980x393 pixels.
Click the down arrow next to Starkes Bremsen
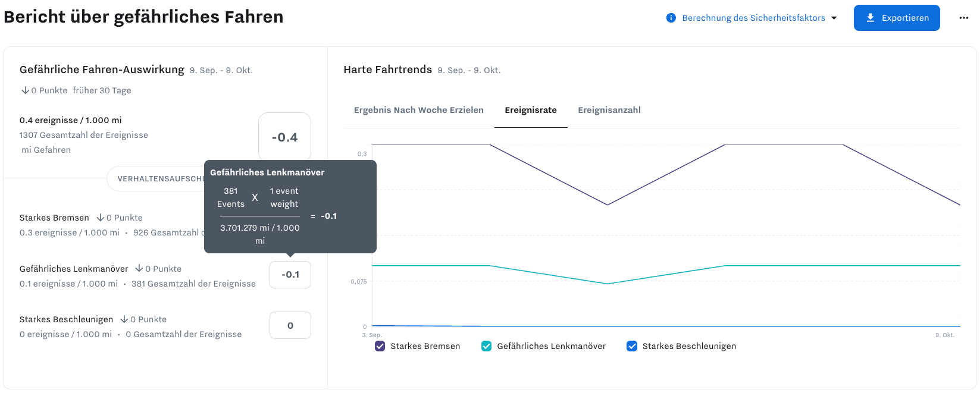click(101, 218)
